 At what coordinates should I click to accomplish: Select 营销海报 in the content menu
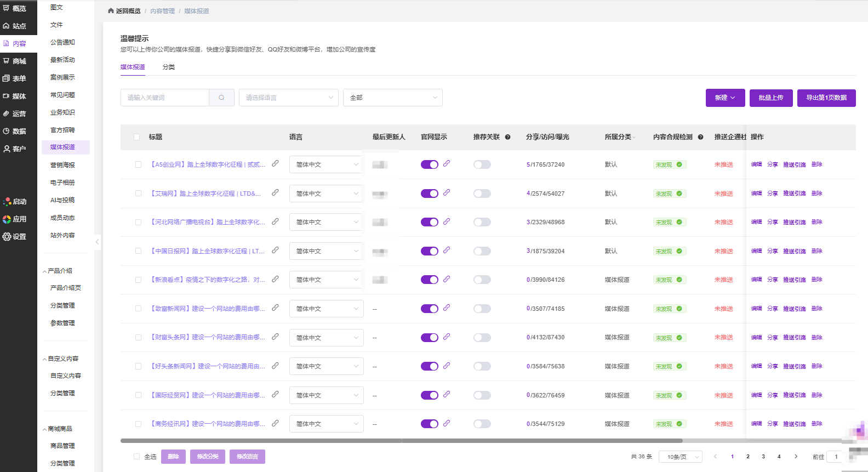tap(62, 165)
